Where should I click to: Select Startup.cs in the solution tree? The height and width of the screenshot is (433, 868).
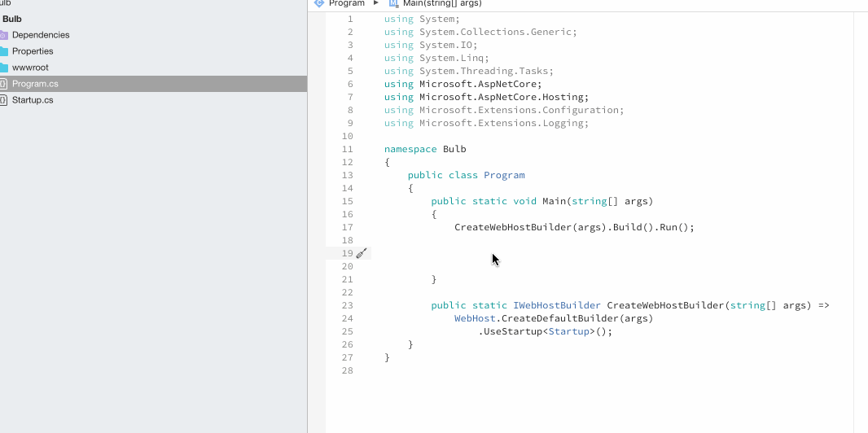(33, 100)
